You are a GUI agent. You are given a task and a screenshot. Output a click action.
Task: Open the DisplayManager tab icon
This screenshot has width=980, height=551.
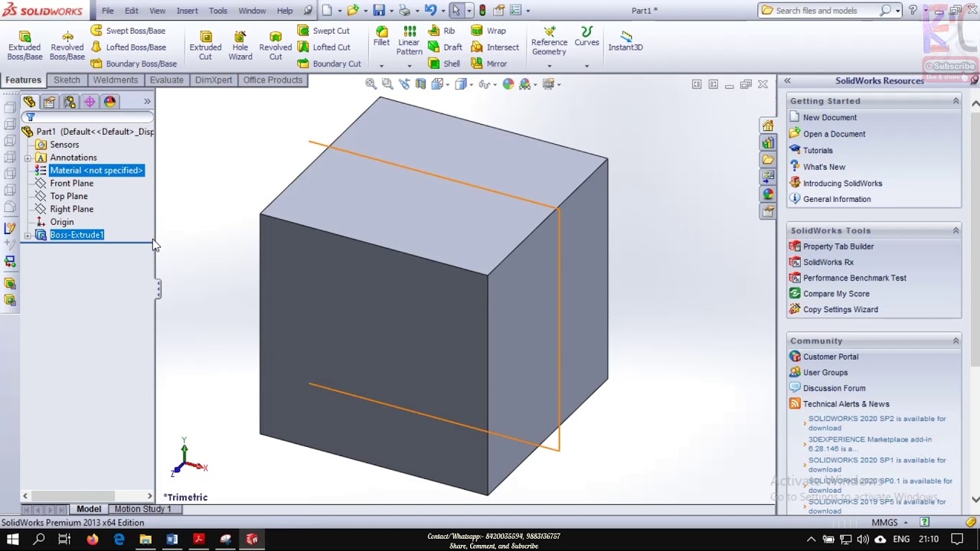coord(109,102)
